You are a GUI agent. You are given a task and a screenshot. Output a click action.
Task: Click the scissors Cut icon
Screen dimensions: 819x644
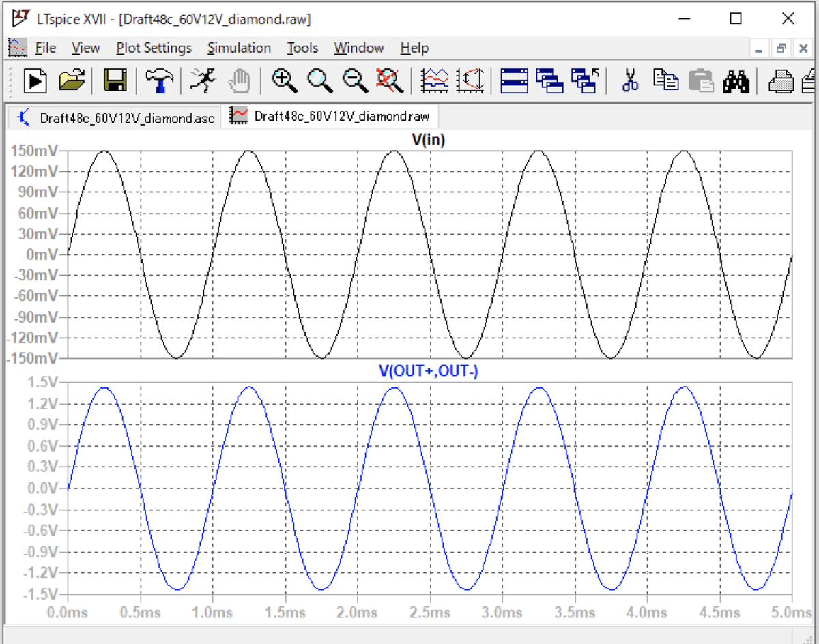[630, 81]
